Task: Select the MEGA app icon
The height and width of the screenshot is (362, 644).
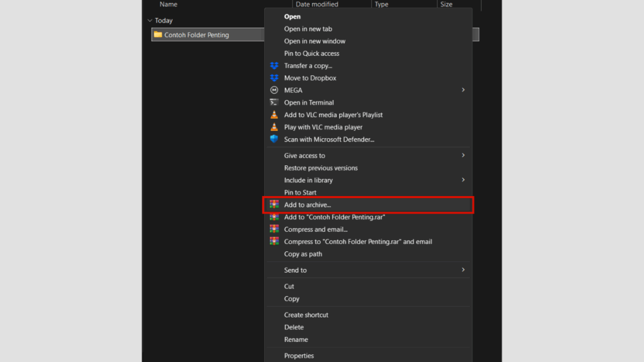Action: pos(274,90)
